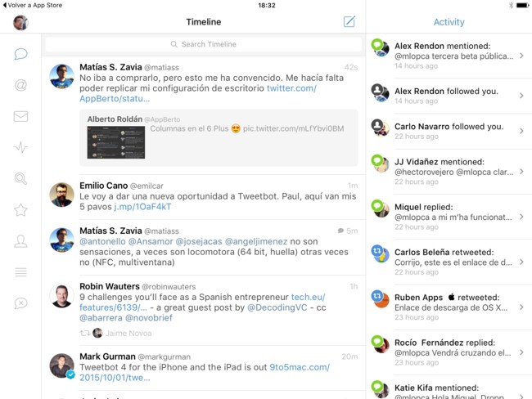Tap Alex Rendon mention avatar icon
This screenshot has width=532, height=399.
coord(380,47)
